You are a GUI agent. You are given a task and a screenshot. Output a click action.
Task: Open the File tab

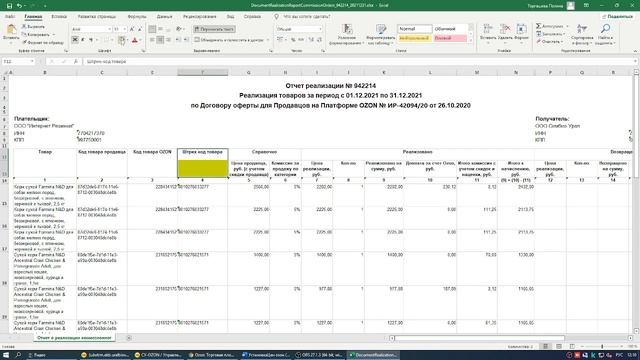pyautogui.click(x=10, y=17)
